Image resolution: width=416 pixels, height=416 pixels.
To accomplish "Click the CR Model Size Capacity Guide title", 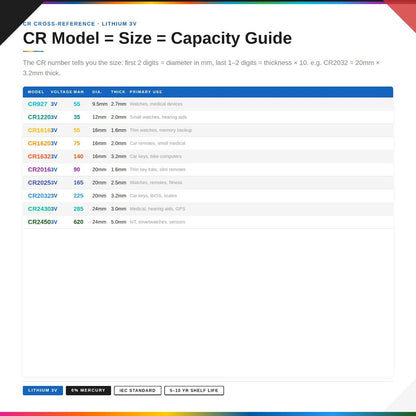I will 157,38.
